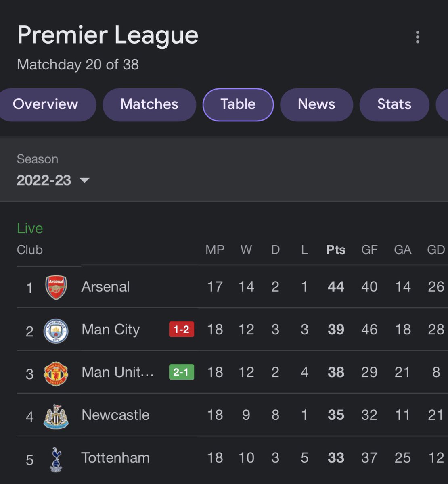Image resolution: width=448 pixels, height=484 pixels.
Task: Tap the Manchester United club crest
Action: [x=56, y=373]
